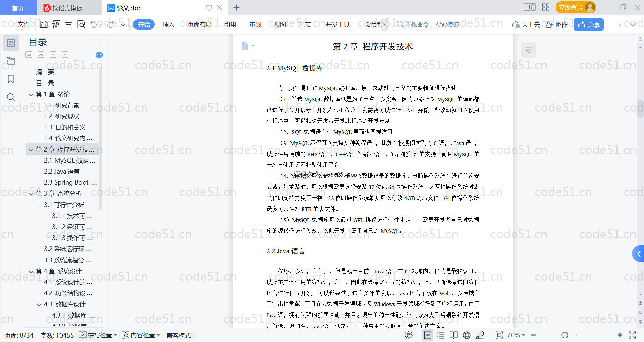Switch to the 开发工具 ribbon tab

(x=337, y=25)
